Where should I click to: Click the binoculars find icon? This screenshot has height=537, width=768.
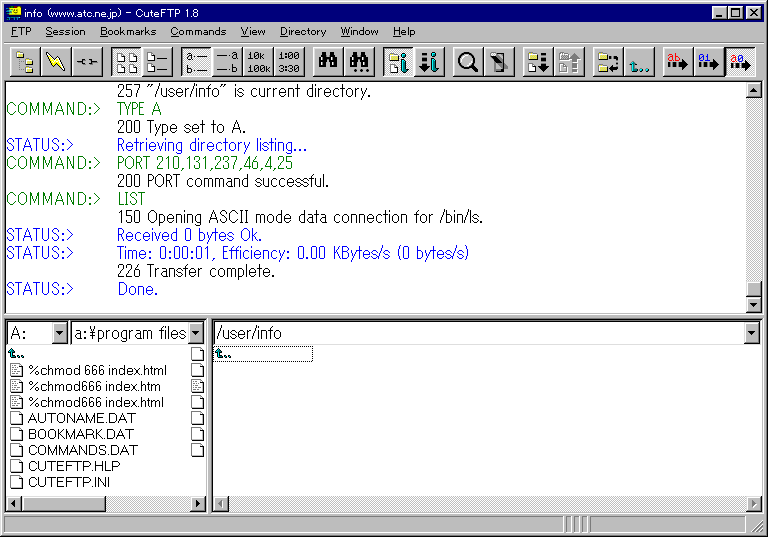[328, 62]
